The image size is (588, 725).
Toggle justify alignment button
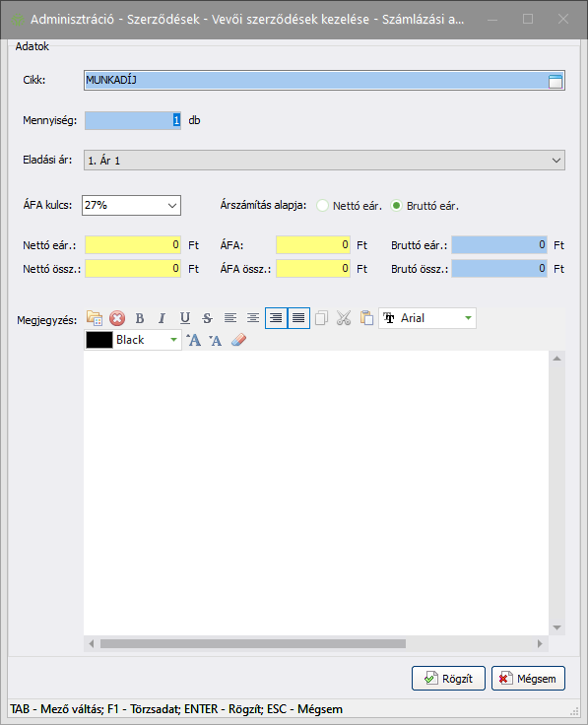[299, 318]
